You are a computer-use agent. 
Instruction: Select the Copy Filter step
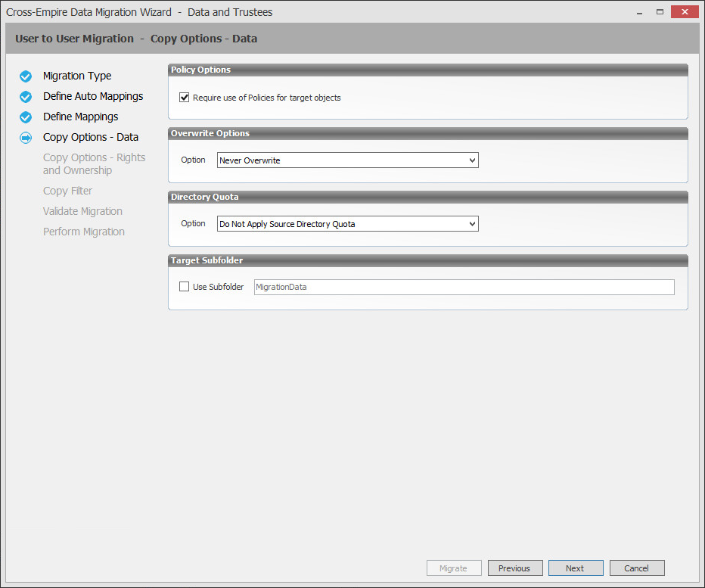pos(67,191)
